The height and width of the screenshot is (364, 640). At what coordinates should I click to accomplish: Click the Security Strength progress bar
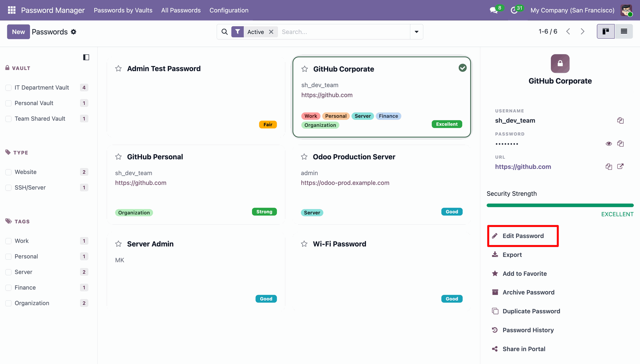[x=560, y=205]
